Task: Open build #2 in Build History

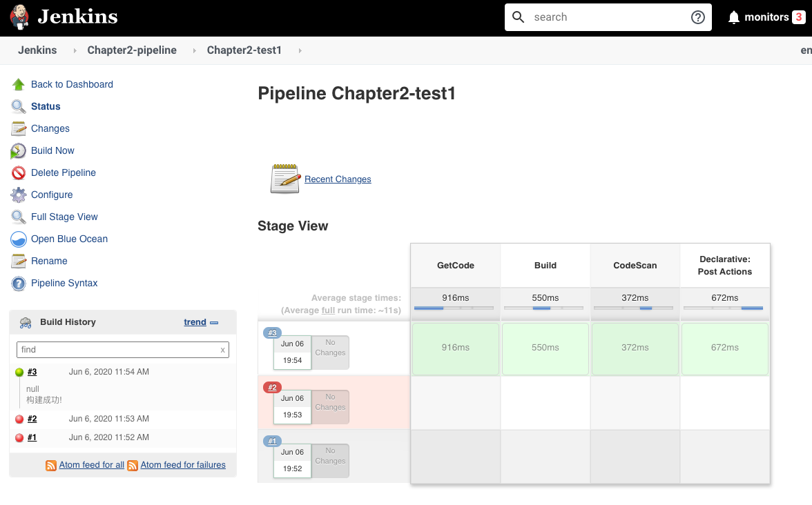Action: 32,419
